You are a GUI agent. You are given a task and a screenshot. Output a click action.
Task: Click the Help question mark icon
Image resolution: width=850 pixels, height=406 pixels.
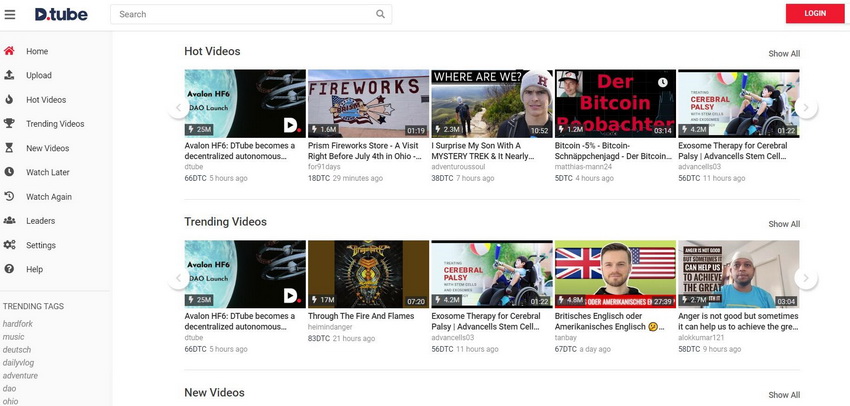[9, 269]
